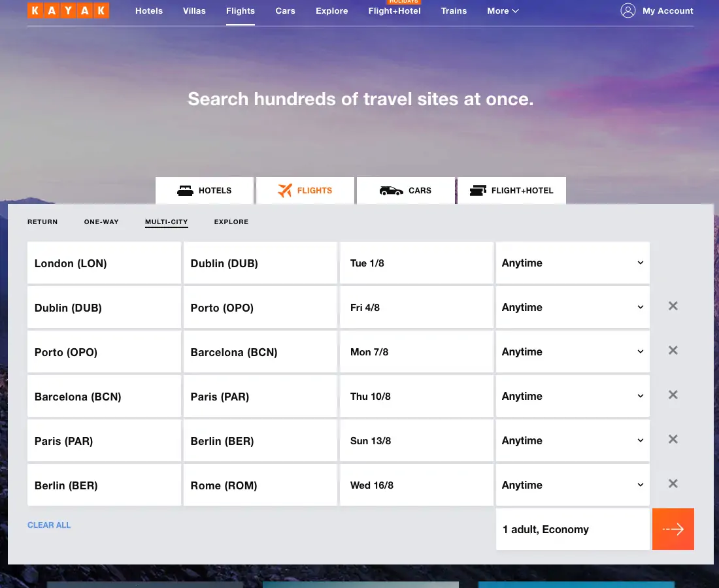Open Anytime dropdown for Berlin to Rome
The image size is (719, 588).
point(573,485)
